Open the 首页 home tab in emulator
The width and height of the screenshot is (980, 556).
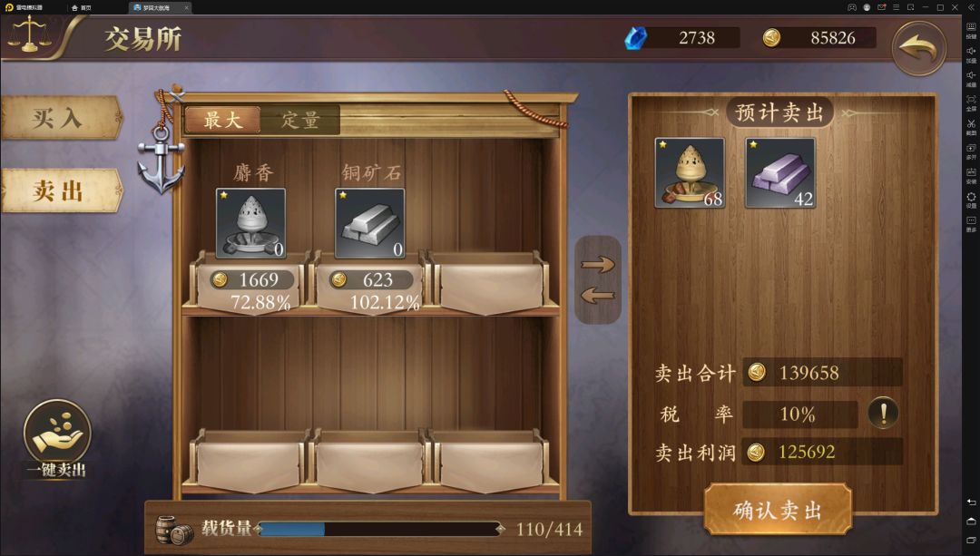(x=82, y=7)
